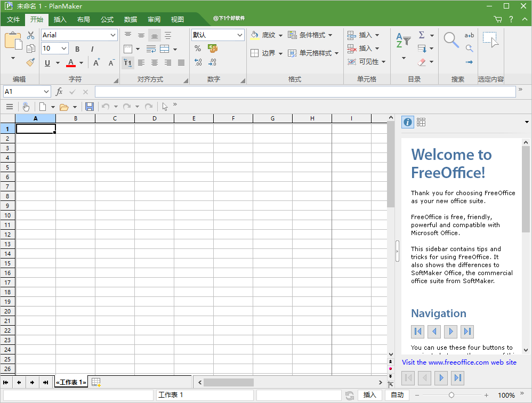The height and width of the screenshot is (403, 532).
Task: Click the large magnifier Search icon
Action: (451, 41)
